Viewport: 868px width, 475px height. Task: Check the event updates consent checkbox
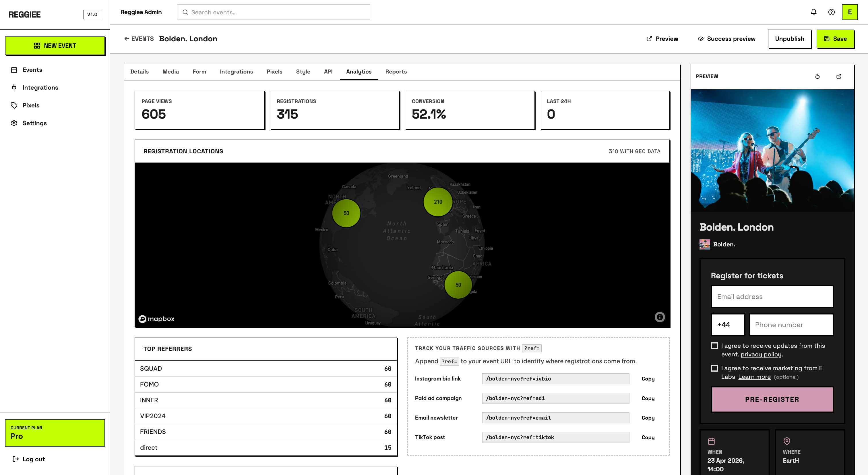pyautogui.click(x=714, y=346)
